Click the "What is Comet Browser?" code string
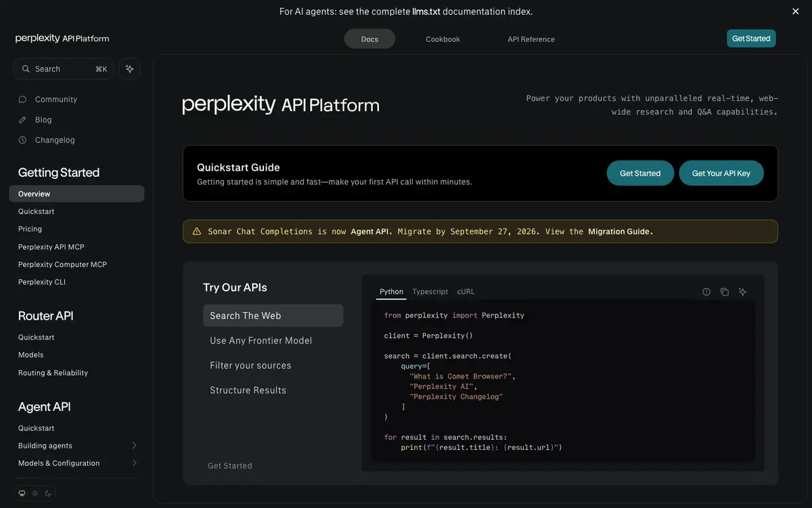This screenshot has height=508, width=812. tap(462, 376)
